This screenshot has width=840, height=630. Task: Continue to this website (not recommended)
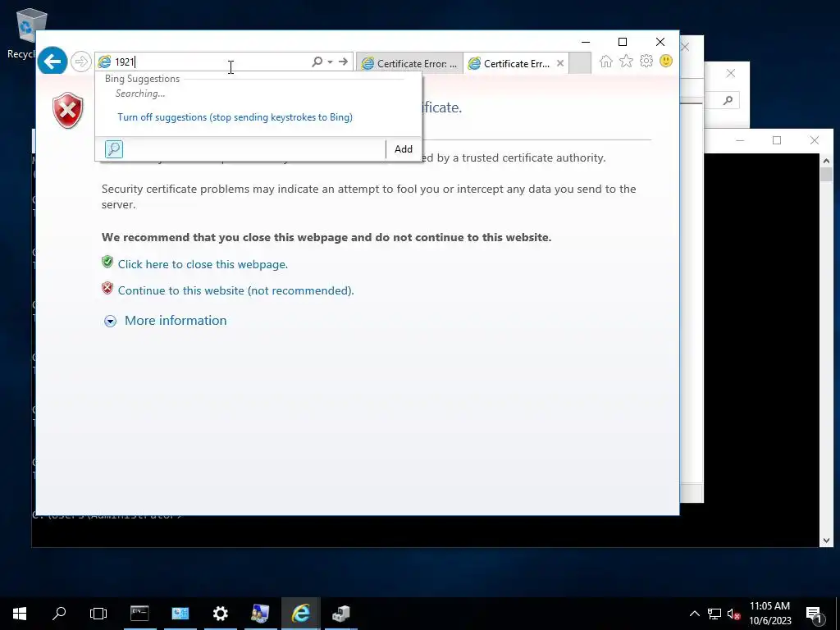[x=235, y=290]
